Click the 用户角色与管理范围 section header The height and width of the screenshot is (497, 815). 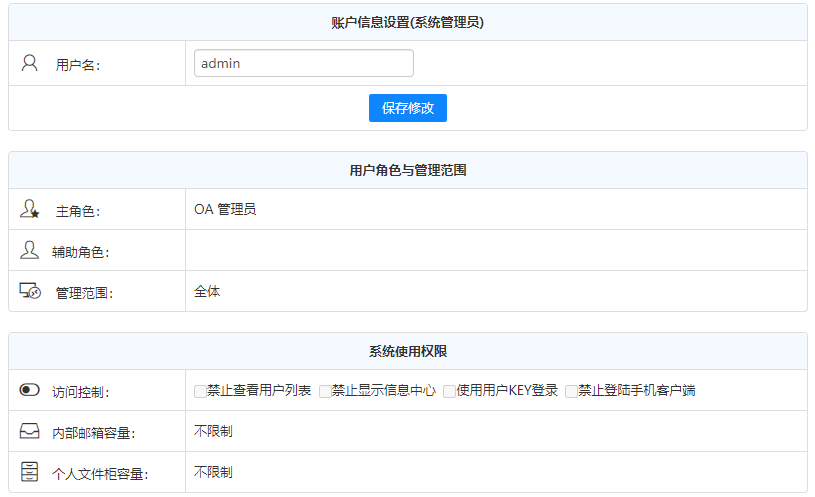(x=407, y=170)
